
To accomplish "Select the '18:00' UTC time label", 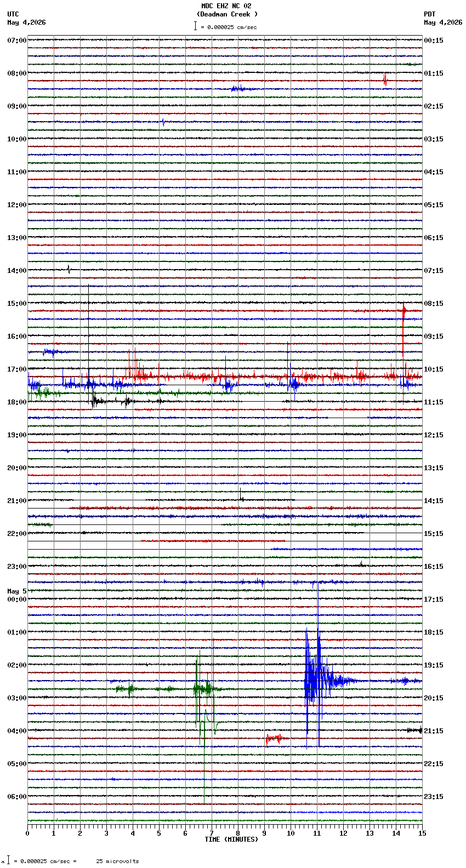I will click(x=16, y=402).
